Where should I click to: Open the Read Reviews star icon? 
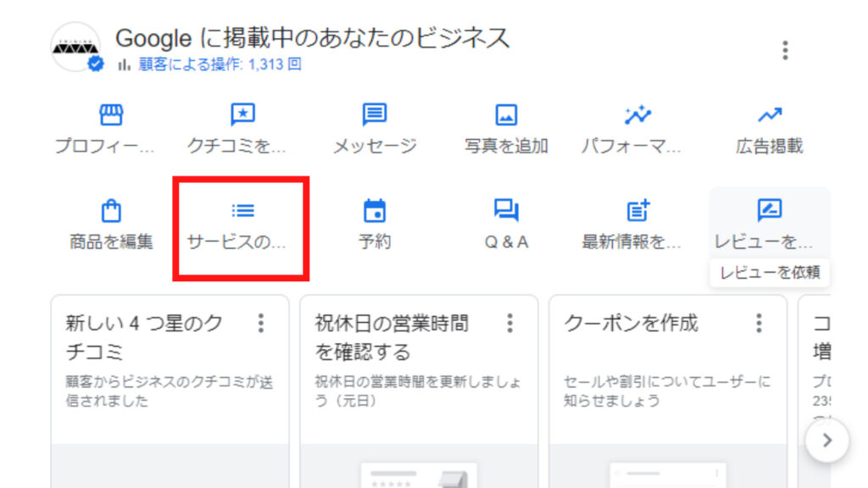click(242, 115)
